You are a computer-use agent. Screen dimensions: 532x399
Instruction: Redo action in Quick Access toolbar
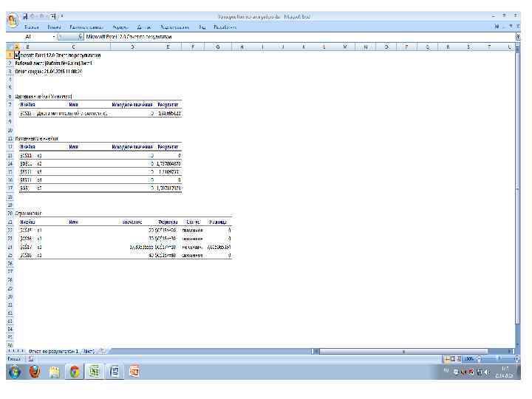[41, 16]
